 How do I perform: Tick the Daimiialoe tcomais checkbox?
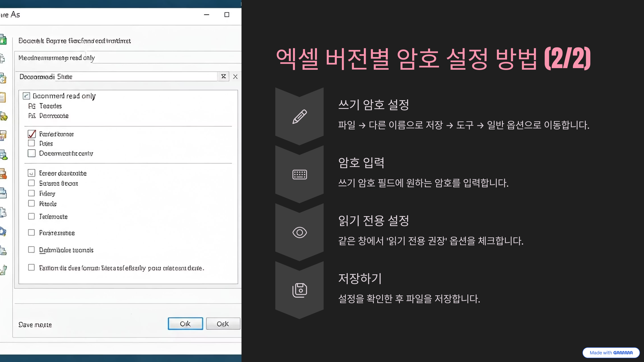[x=31, y=250]
